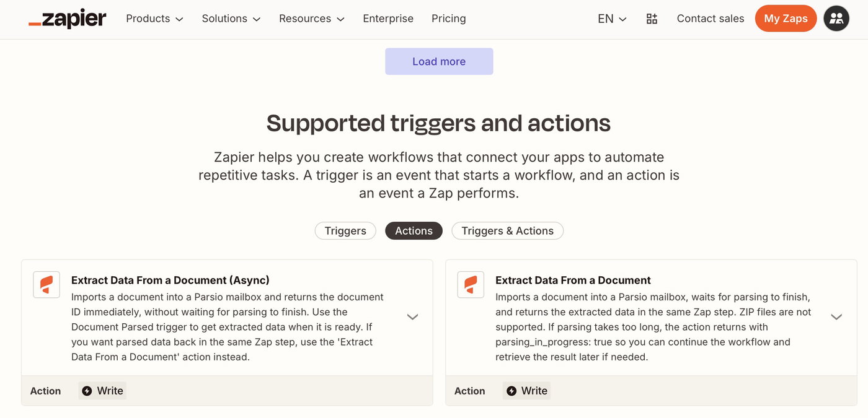Click the Load more button
868x418 pixels.
(439, 61)
